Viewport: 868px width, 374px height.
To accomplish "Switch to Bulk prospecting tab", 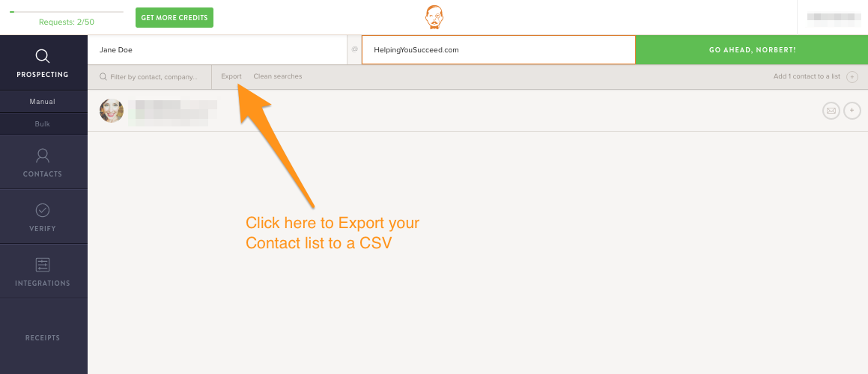I will 43,124.
